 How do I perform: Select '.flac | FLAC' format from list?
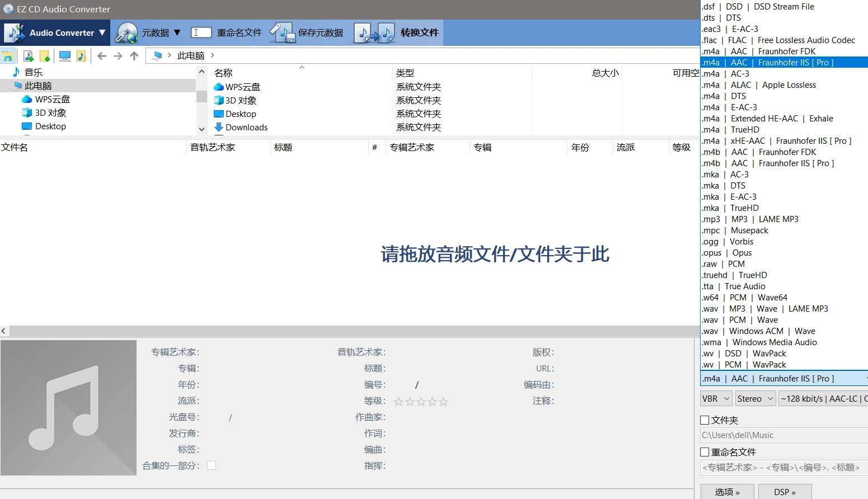pyautogui.click(x=778, y=40)
